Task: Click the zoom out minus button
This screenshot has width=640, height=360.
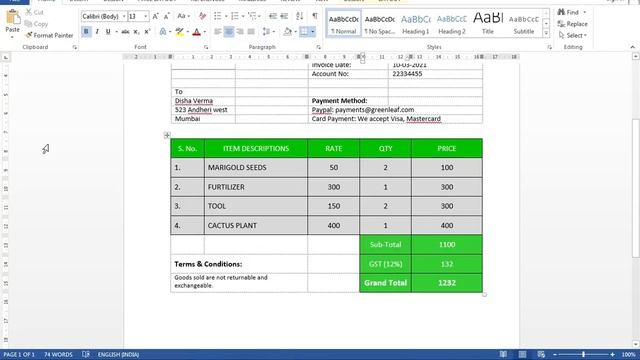Action: (x=555, y=355)
